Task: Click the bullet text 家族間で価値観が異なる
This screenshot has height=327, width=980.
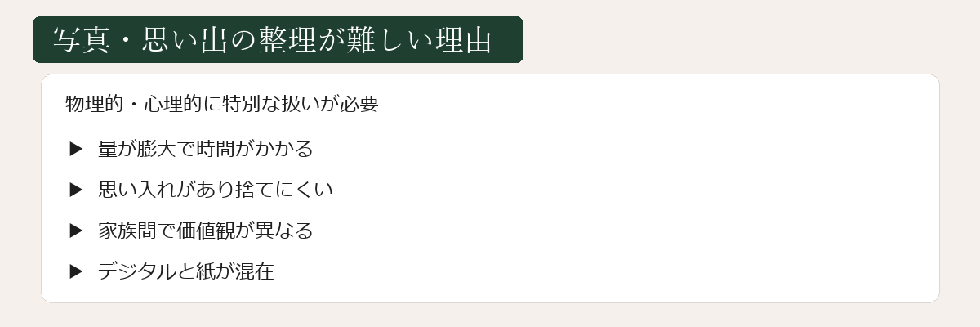Action: click(205, 231)
